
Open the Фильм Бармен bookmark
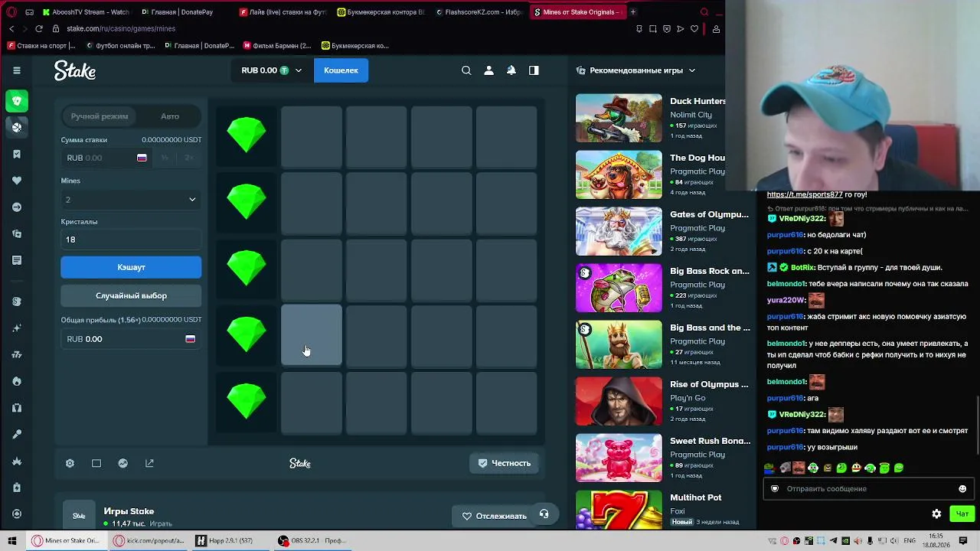click(277, 46)
